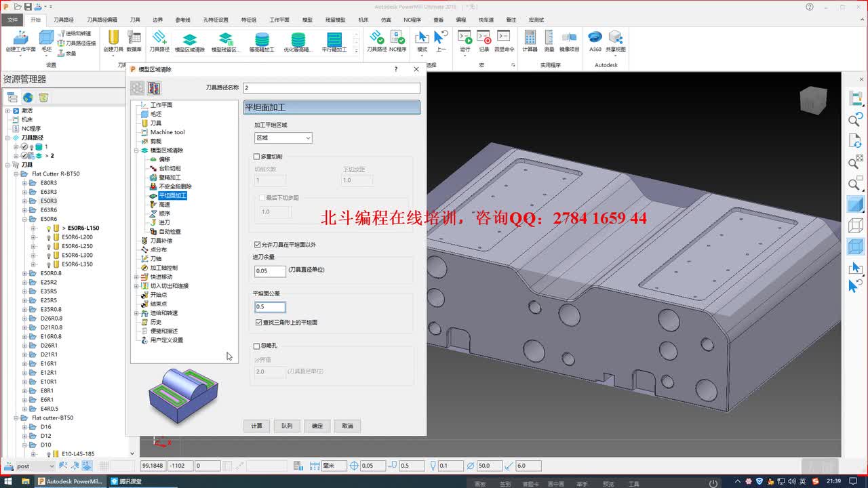
Task: Expand the Rapid Moves (快进移动) tree node
Action: (136, 277)
